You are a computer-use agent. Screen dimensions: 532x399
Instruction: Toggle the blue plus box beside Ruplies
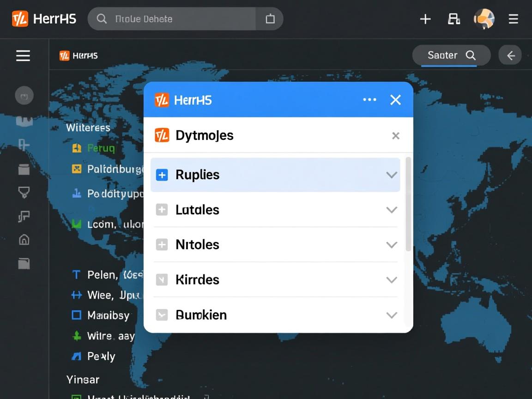tap(162, 175)
